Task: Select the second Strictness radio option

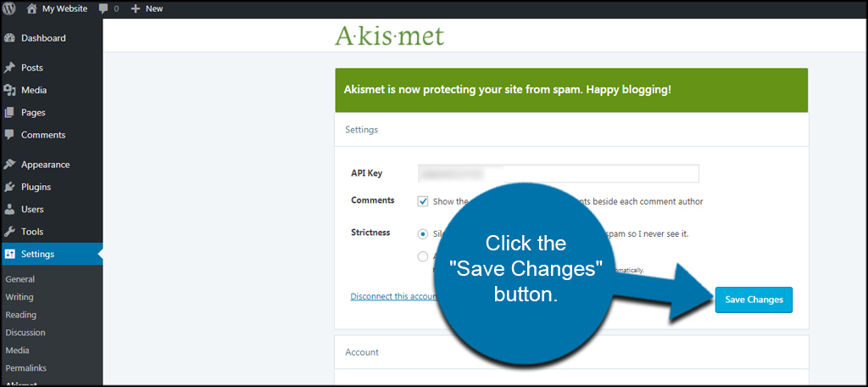Action: tap(423, 256)
